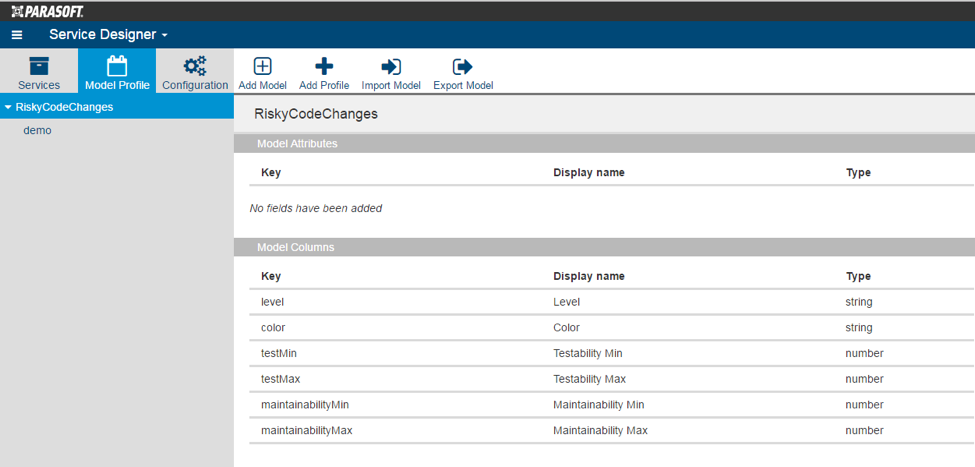
Task: Collapse the RiskyCodeChanges tree arrow
Action: coord(8,107)
